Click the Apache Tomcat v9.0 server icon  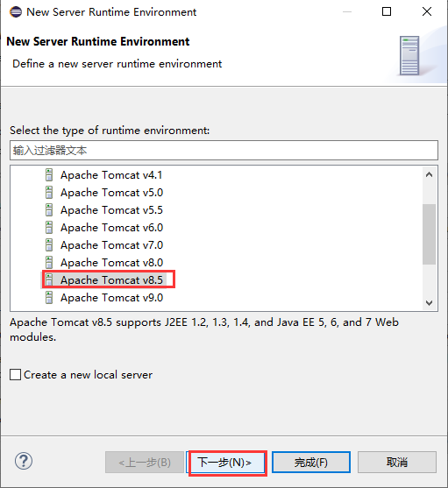coord(49,298)
